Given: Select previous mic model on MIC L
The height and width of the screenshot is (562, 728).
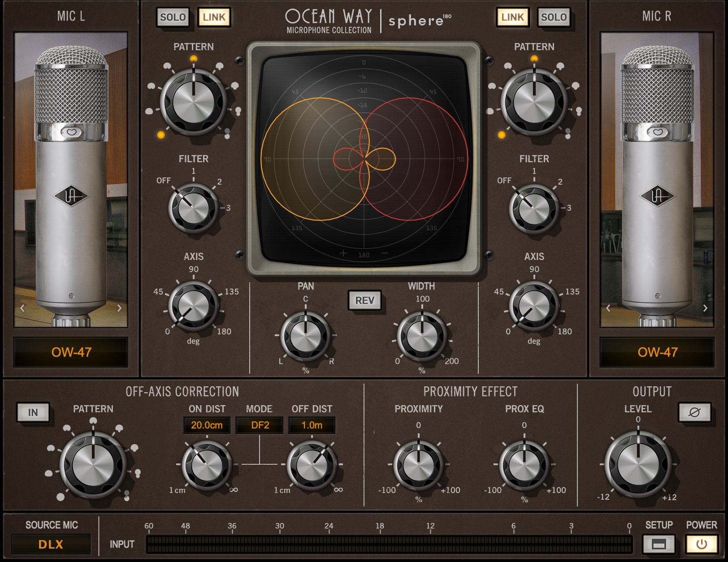Looking at the screenshot, I should pos(22,308).
